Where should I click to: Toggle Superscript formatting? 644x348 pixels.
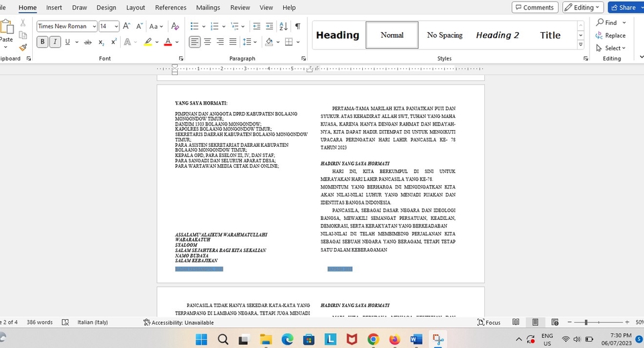pyautogui.click(x=114, y=42)
